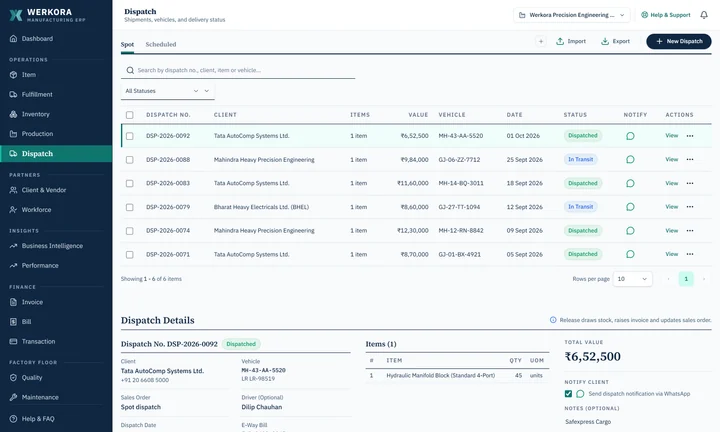
Task: Click the New Dispatch button
Action: [679, 41]
